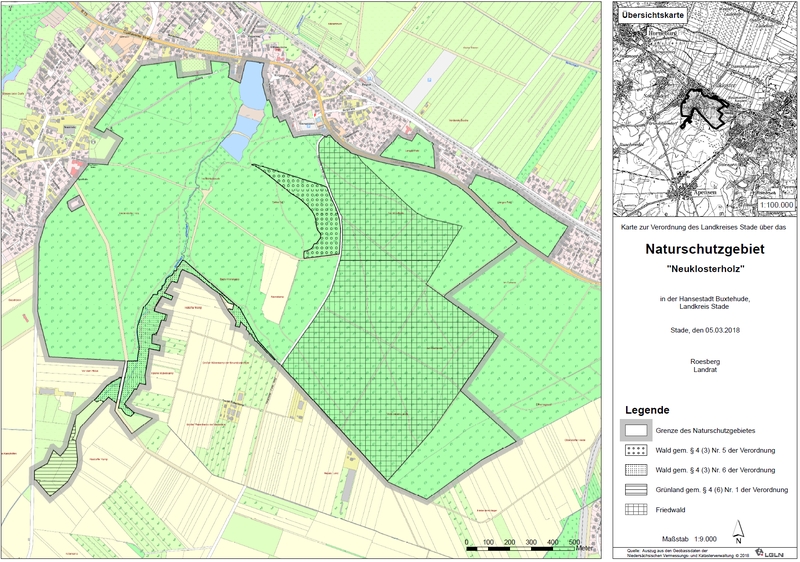800x562 pixels.
Task: Click the date line Stade, den 05.03.2018
Action: coord(703,331)
